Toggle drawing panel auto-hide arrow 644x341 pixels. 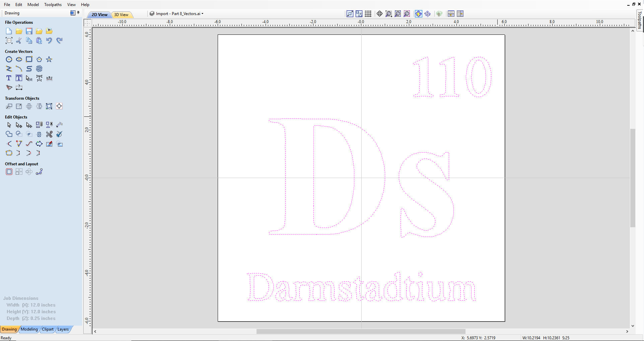click(x=73, y=13)
